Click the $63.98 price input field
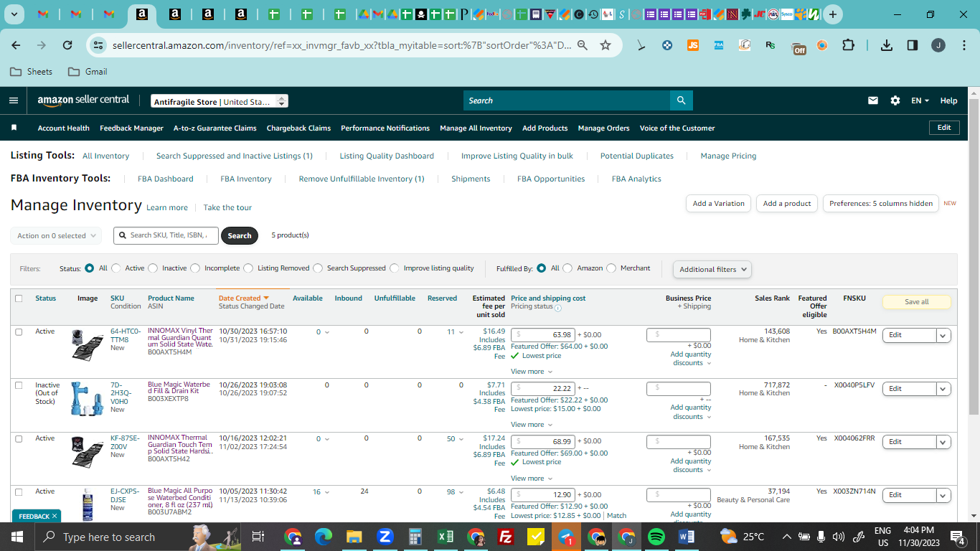980x551 pixels. tap(543, 335)
